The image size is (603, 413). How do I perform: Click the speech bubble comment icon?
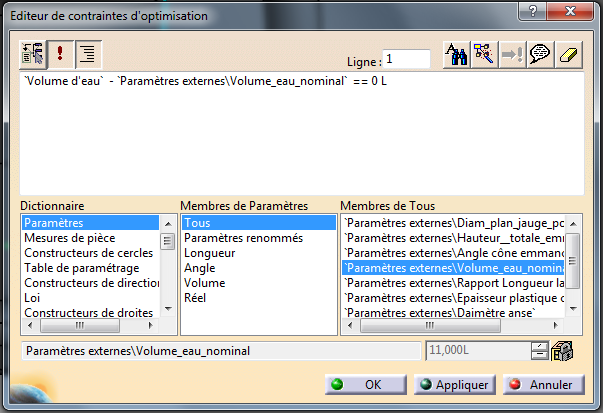pyautogui.click(x=540, y=55)
